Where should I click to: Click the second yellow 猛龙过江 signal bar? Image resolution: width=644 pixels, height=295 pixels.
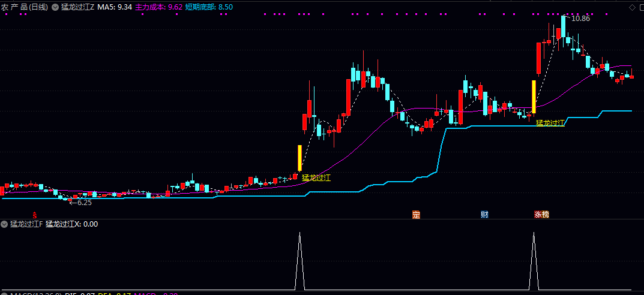pos(534,97)
